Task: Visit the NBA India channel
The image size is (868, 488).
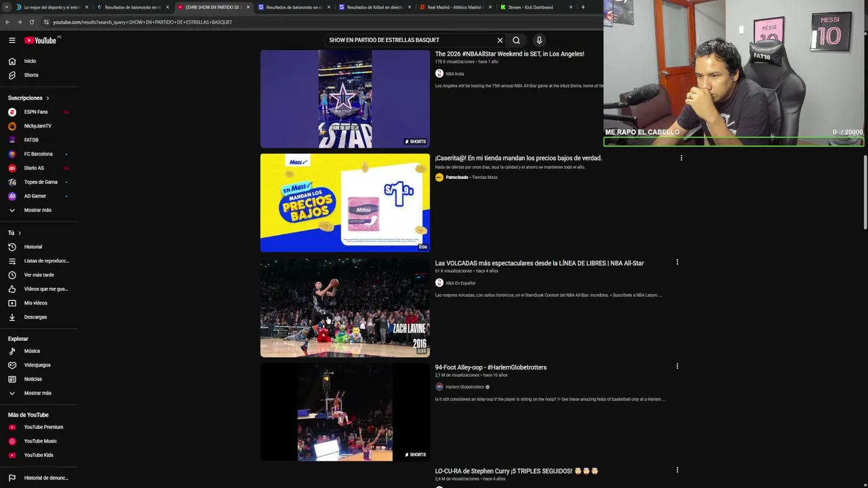Action: [454, 74]
